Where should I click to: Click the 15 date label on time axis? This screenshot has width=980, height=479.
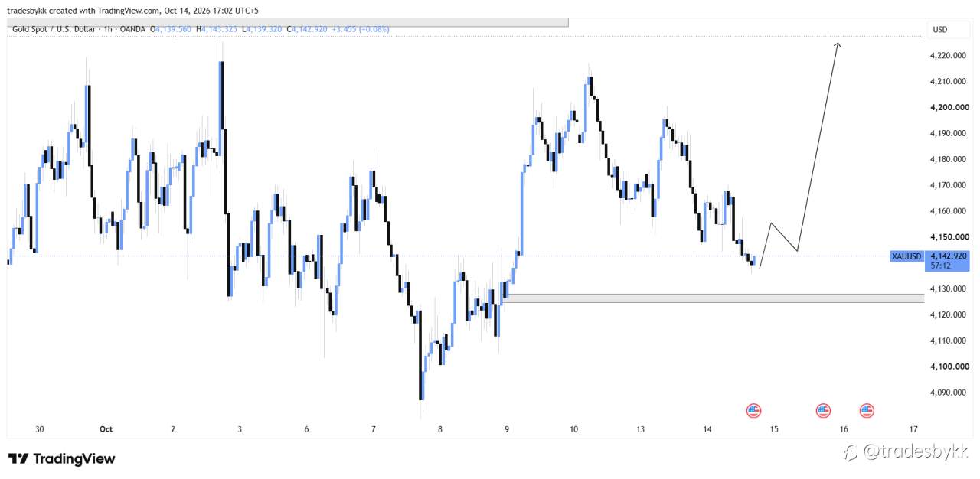774,430
